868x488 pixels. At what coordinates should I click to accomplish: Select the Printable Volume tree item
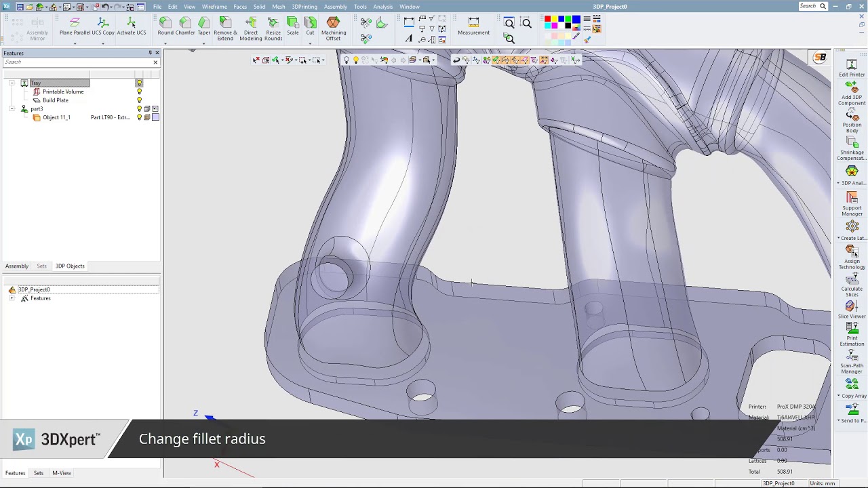[x=63, y=91]
